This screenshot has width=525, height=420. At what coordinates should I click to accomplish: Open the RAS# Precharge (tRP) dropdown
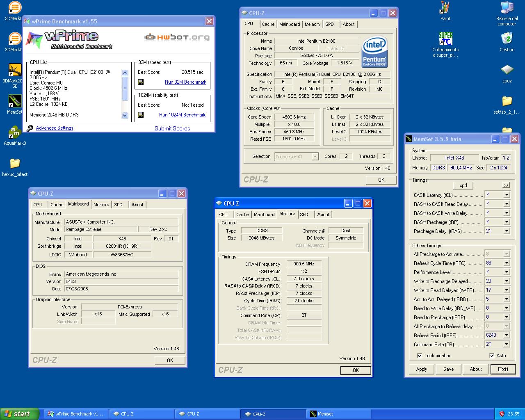point(507,222)
